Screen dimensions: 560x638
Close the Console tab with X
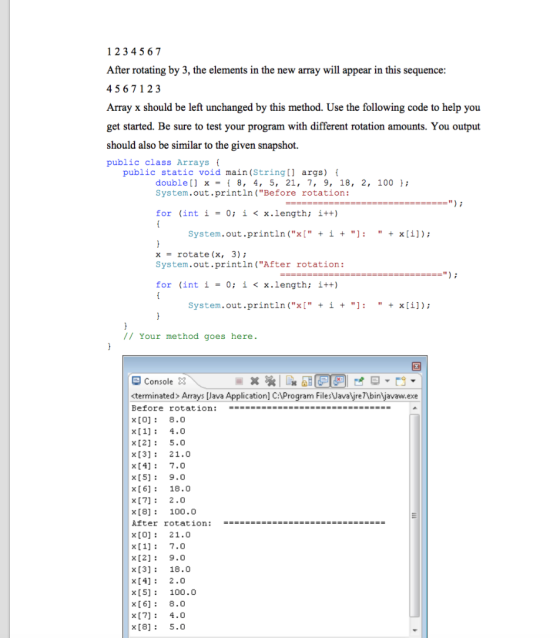(182, 381)
